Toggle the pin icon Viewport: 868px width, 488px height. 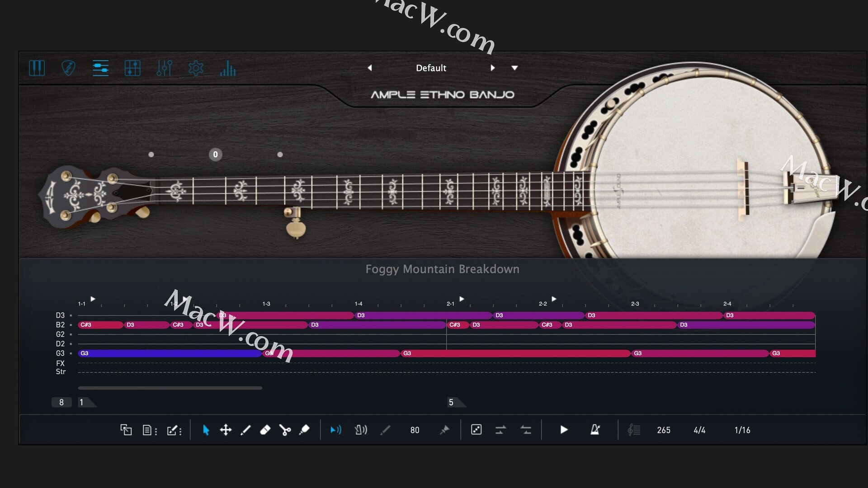pos(444,430)
